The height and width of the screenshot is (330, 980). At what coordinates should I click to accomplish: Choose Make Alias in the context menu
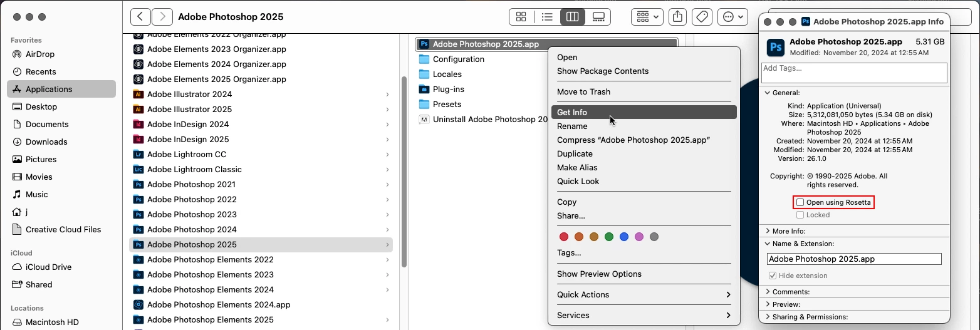[644, 167]
